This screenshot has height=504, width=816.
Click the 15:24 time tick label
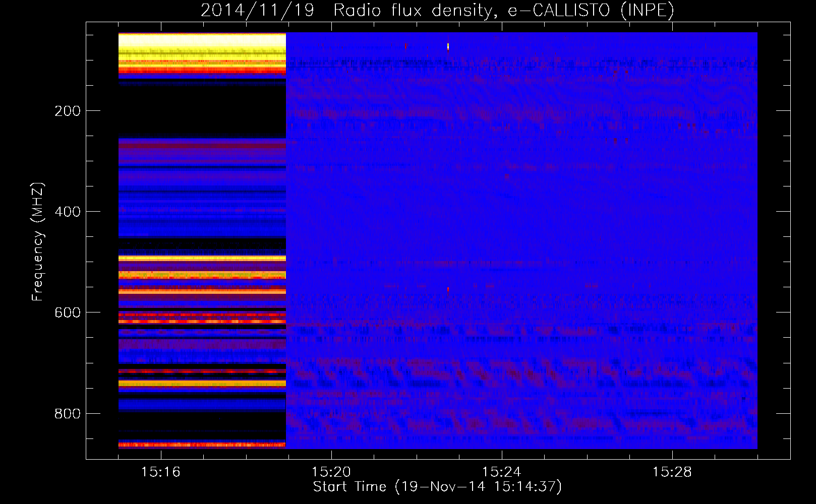pos(502,472)
